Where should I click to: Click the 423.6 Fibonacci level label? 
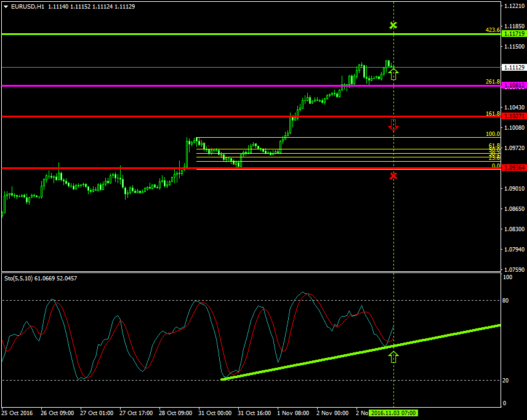[x=493, y=30]
